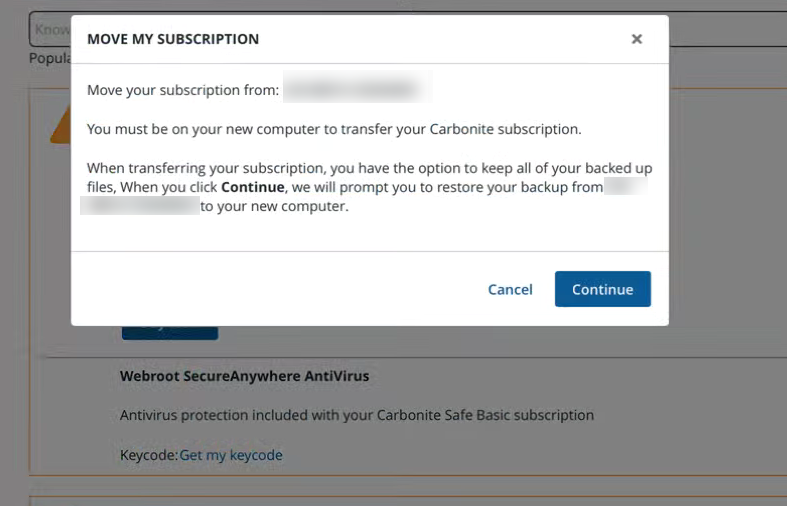Click the Popular label under the search field

point(49,58)
